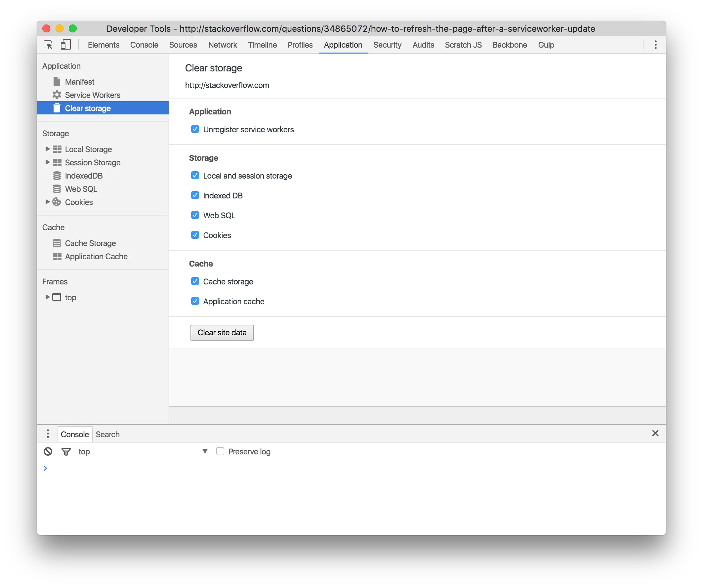Expand the Local Storage tree node
This screenshot has height=588, width=703.
pos(48,149)
